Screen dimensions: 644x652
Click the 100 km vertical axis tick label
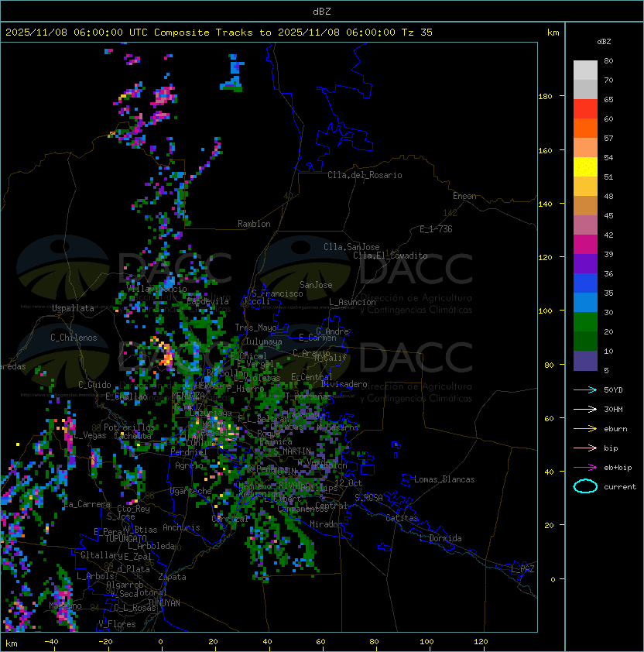click(x=545, y=311)
